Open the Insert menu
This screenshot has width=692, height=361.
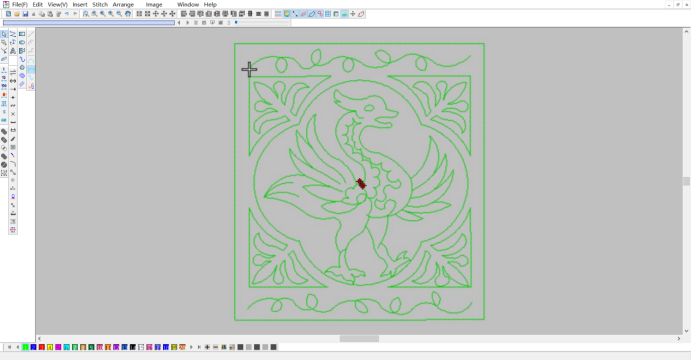80,4
